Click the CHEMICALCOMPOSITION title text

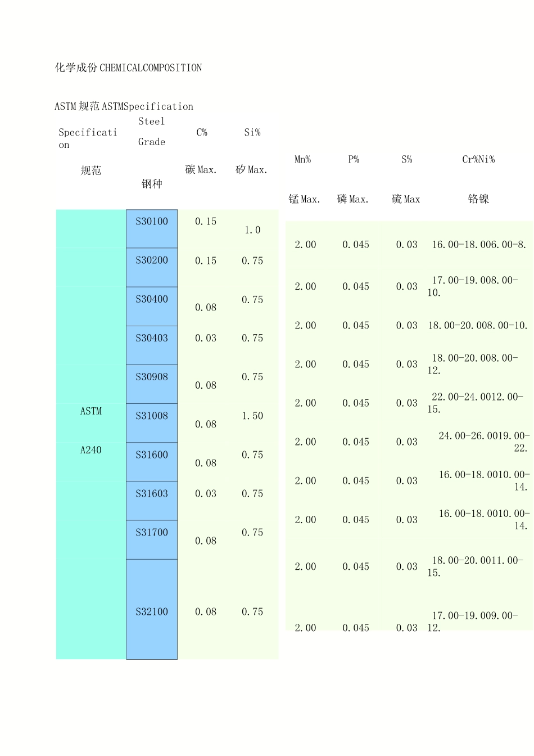click(151, 68)
